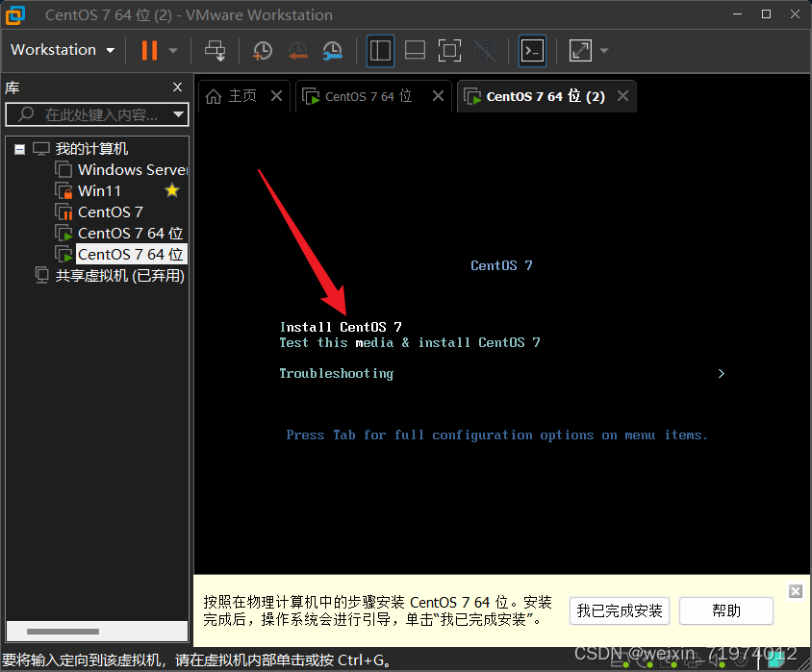Click the favorite star next to Win11
Image resolution: width=812 pixels, height=672 pixels.
pos(172,190)
